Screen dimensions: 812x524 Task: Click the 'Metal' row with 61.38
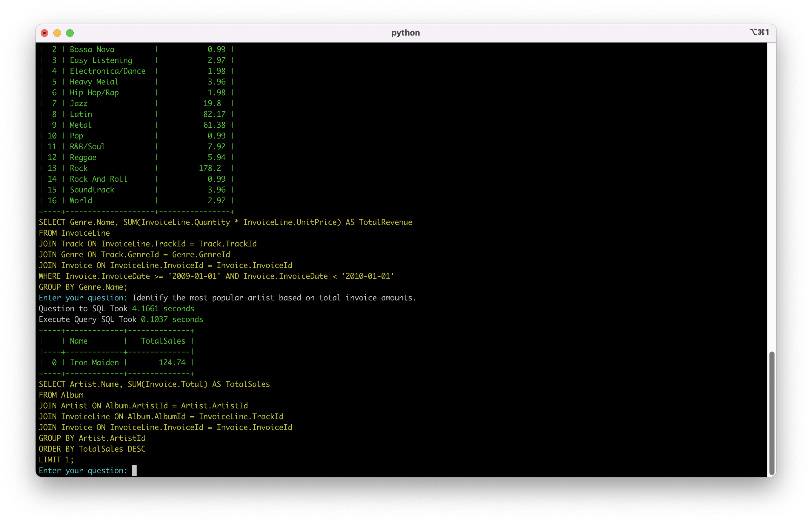137,125
